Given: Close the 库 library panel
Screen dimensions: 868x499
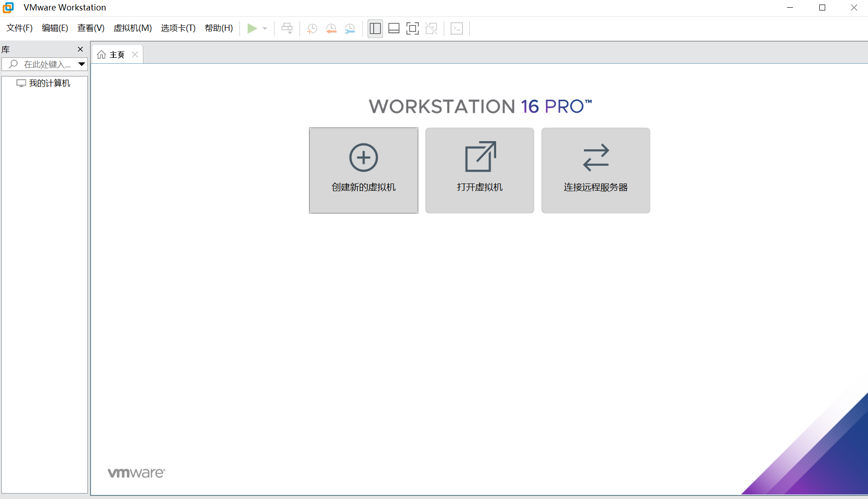Looking at the screenshot, I should (x=81, y=49).
